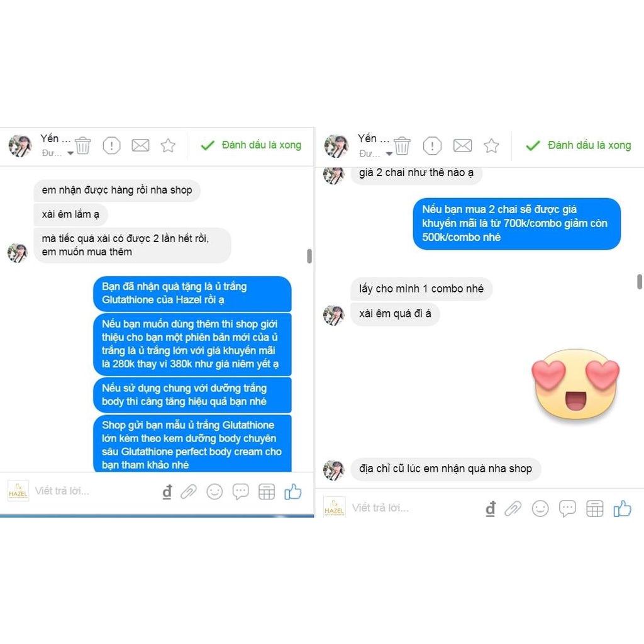Open the đ payment icon in left composer
Viewport: 644px width, 644px height.
click(167, 492)
